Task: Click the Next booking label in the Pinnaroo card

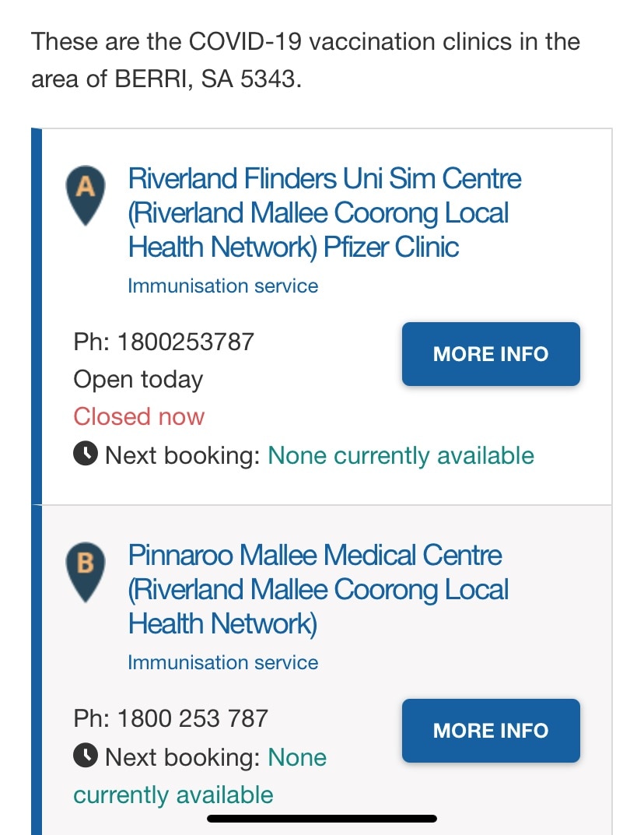Action: 181,757
